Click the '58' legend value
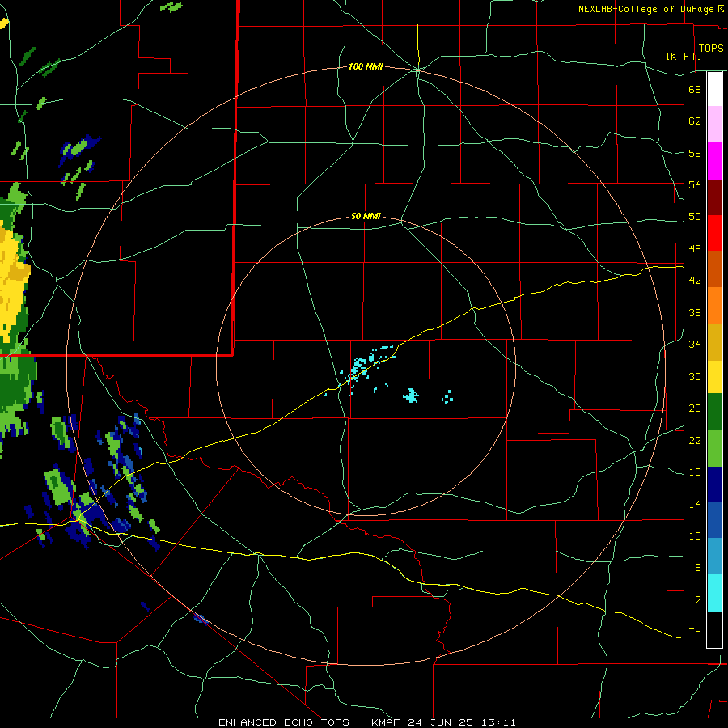The width and height of the screenshot is (728, 728). (695, 153)
